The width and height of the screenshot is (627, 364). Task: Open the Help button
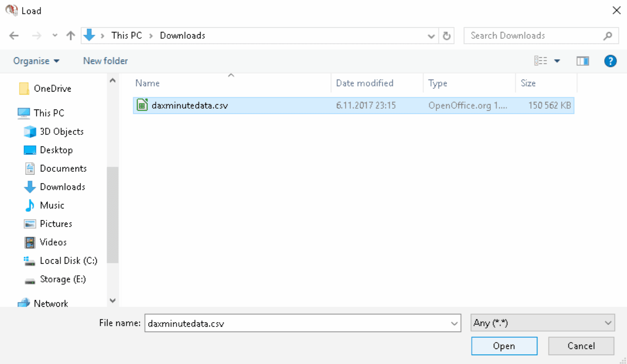click(x=610, y=61)
